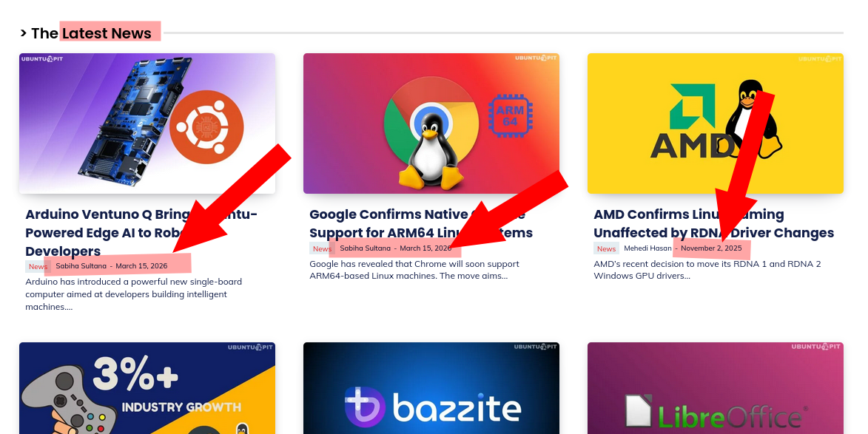Open the Arduino Ventuno Q headline link

click(141, 233)
